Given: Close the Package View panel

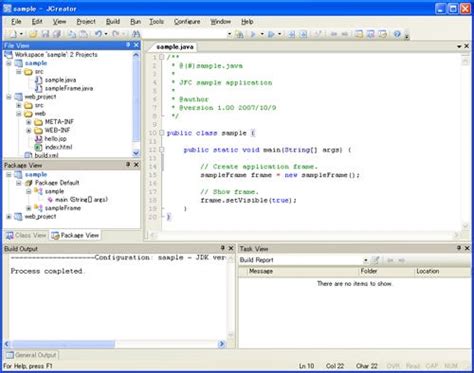Looking at the screenshot, I should (136, 165).
